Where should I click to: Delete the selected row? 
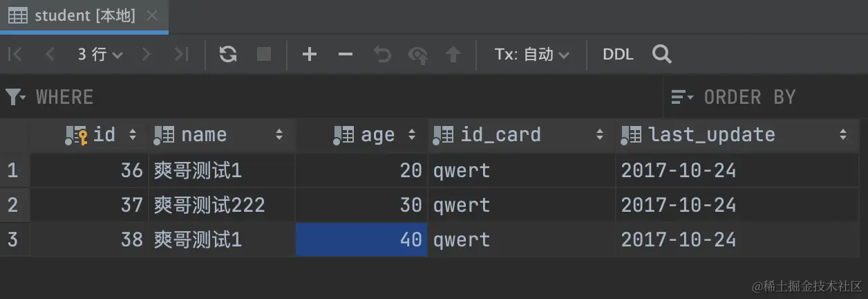(x=346, y=55)
